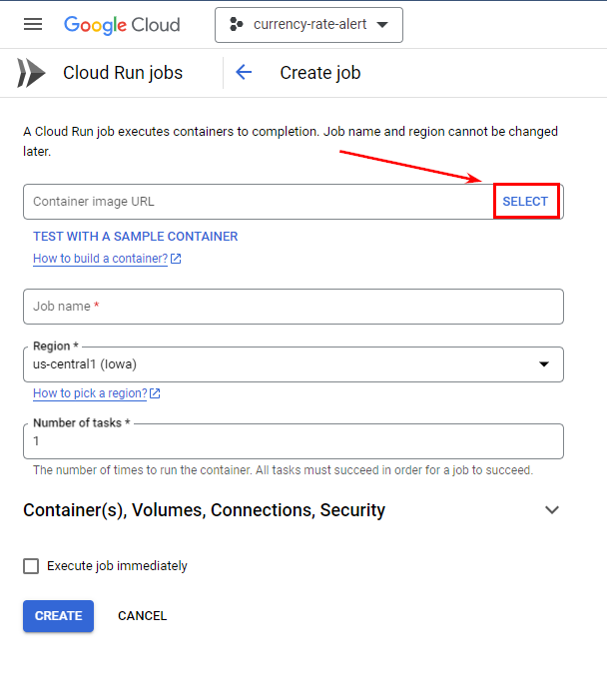Focus the Container image URL field
Image resolution: width=607 pixels, height=700 pixels.
click(258, 202)
